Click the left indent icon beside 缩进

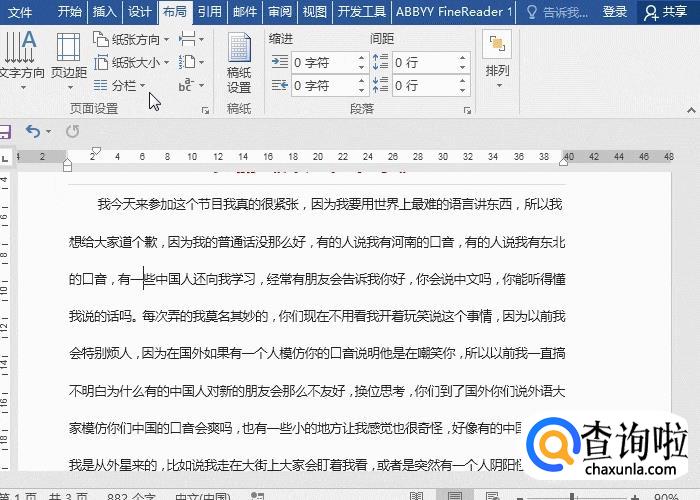pos(280,62)
